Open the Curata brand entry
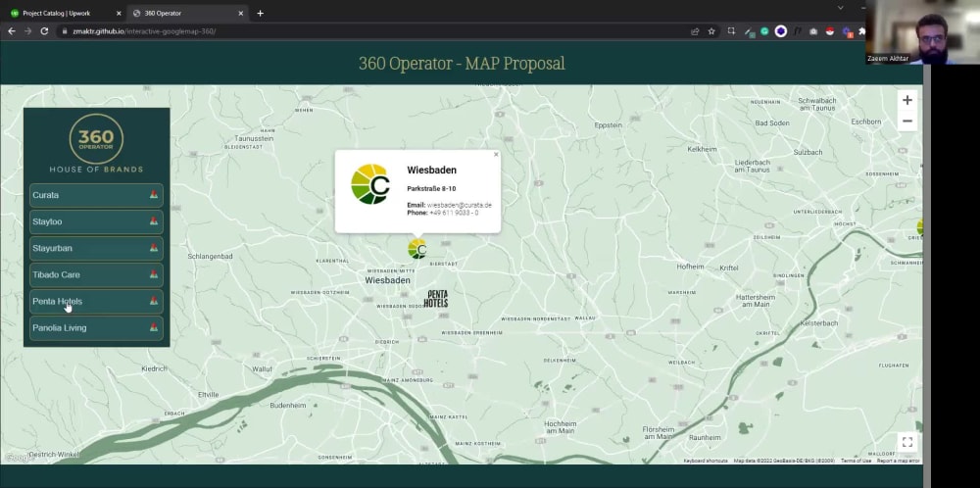980x488 pixels. [x=96, y=195]
